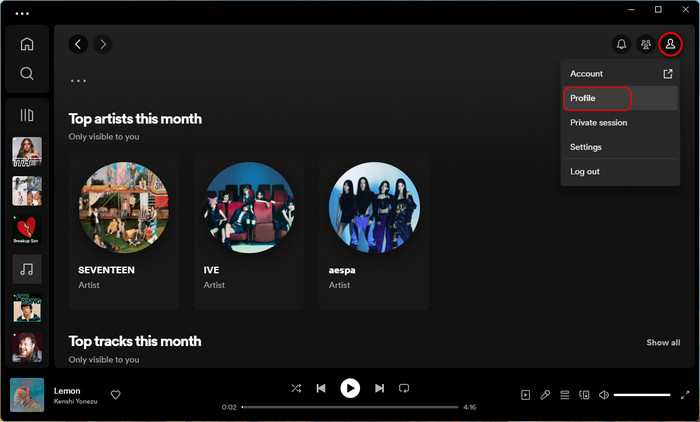
Task: Open the bearded man album in library
Action: [x=27, y=347]
